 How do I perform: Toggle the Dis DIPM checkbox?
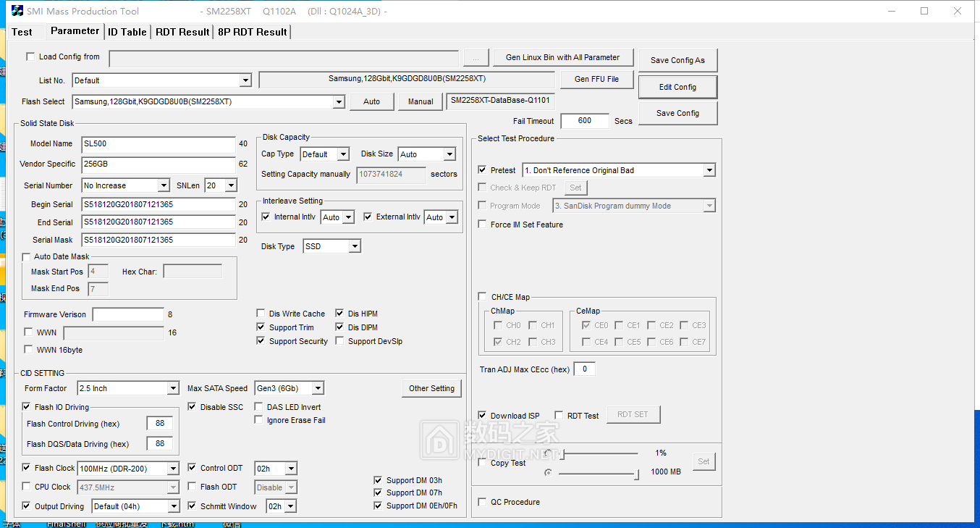click(340, 327)
